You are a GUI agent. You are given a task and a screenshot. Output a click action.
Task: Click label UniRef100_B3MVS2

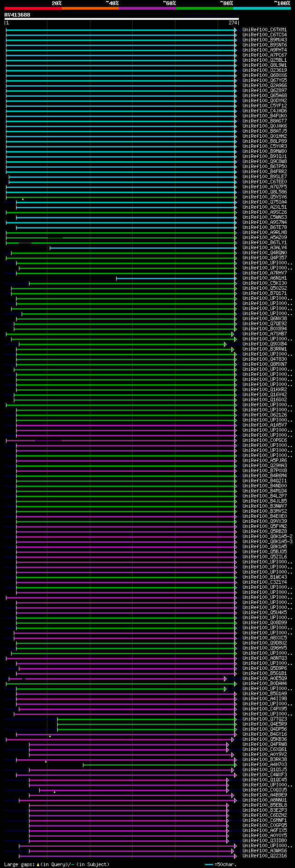point(265,511)
